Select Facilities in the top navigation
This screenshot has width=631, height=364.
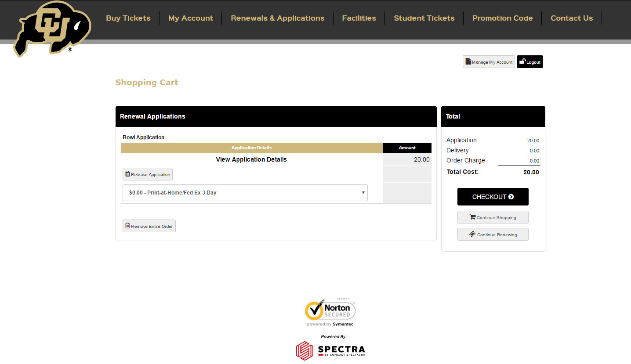pos(359,18)
